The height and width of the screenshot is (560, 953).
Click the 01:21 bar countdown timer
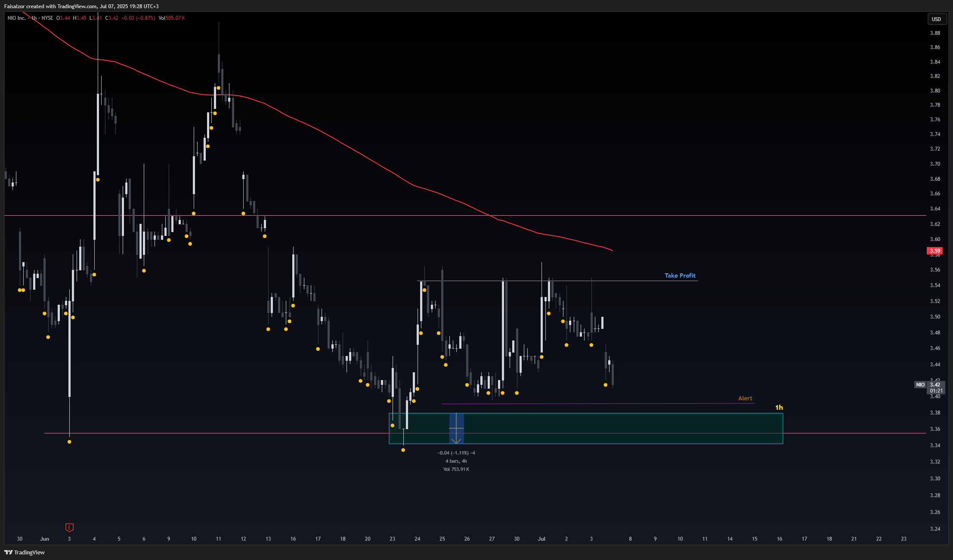point(936,391)
